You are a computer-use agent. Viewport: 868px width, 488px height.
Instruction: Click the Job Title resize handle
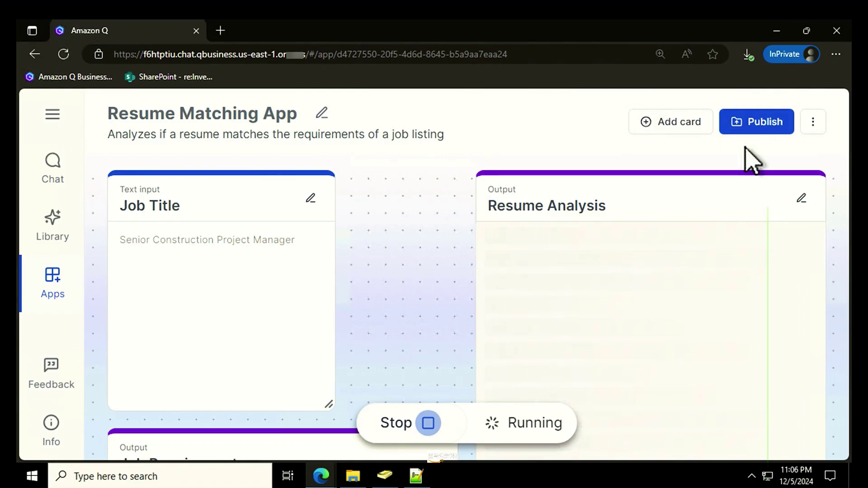coord(329,404)
